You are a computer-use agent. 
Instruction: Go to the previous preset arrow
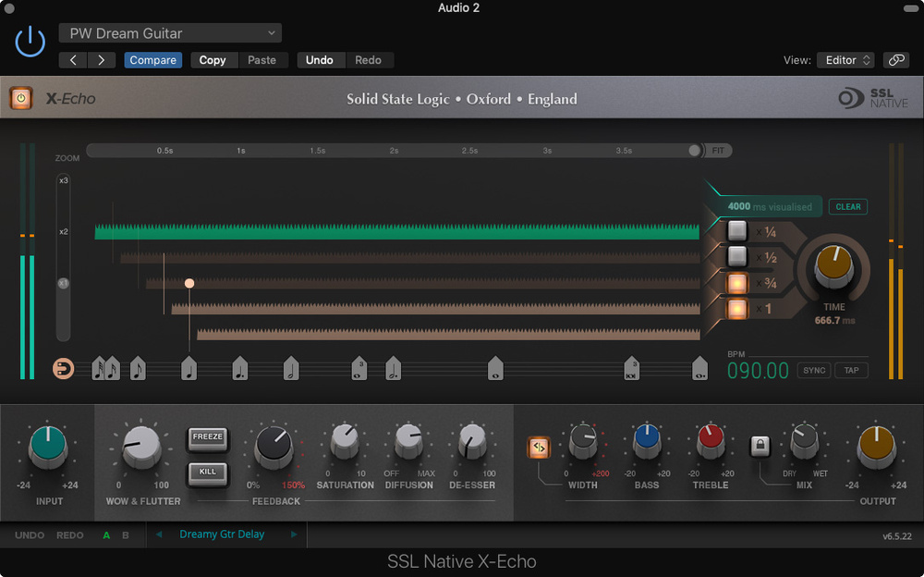(x=73, y=60)
